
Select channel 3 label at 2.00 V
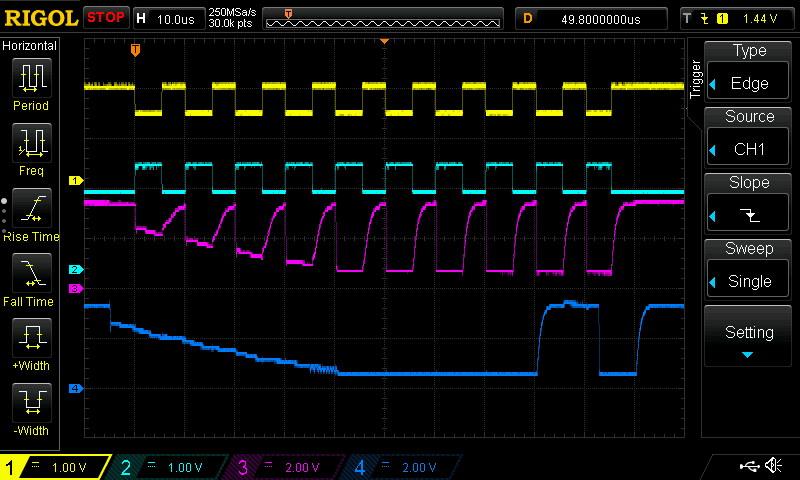tap(286, 467)
